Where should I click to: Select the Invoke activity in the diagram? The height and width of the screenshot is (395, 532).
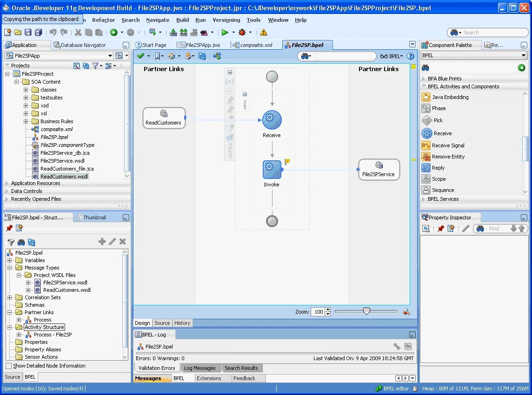click(272, 169)
